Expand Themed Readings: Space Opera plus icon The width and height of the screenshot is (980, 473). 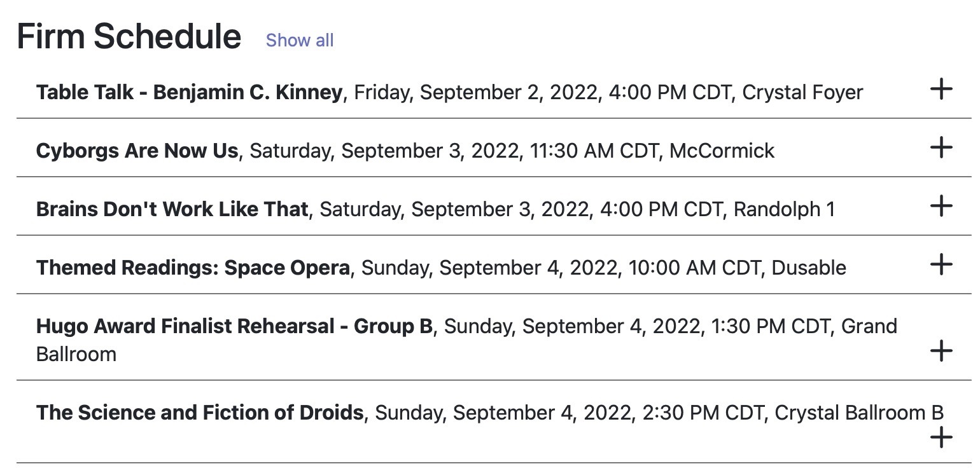(941, 264)
